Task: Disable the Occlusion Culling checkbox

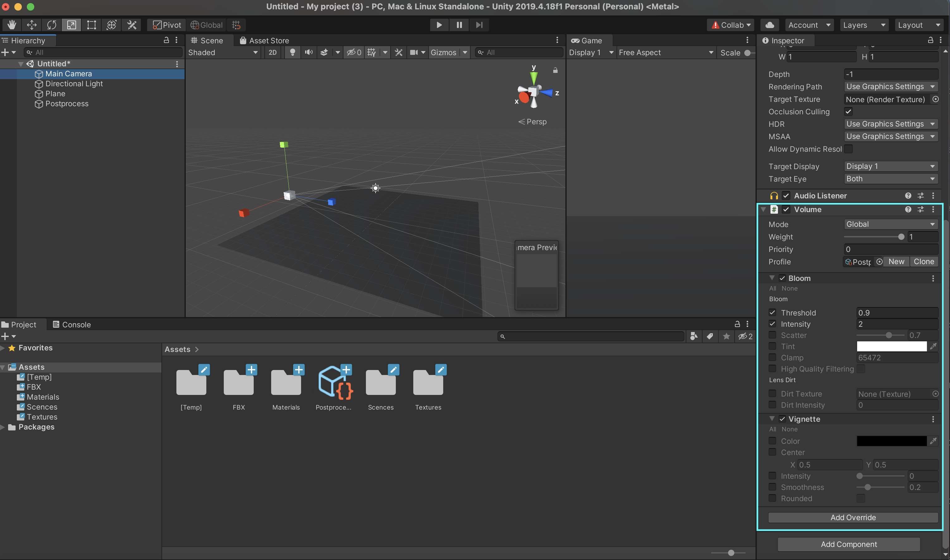Action: (848, 111)
